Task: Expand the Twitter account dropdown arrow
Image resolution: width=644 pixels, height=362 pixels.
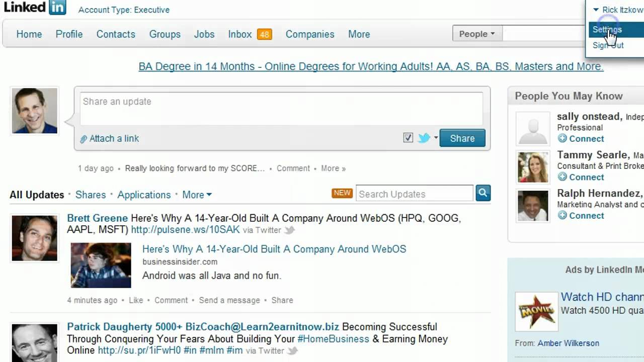Action: pyautogui.click(x=436, y=138)
